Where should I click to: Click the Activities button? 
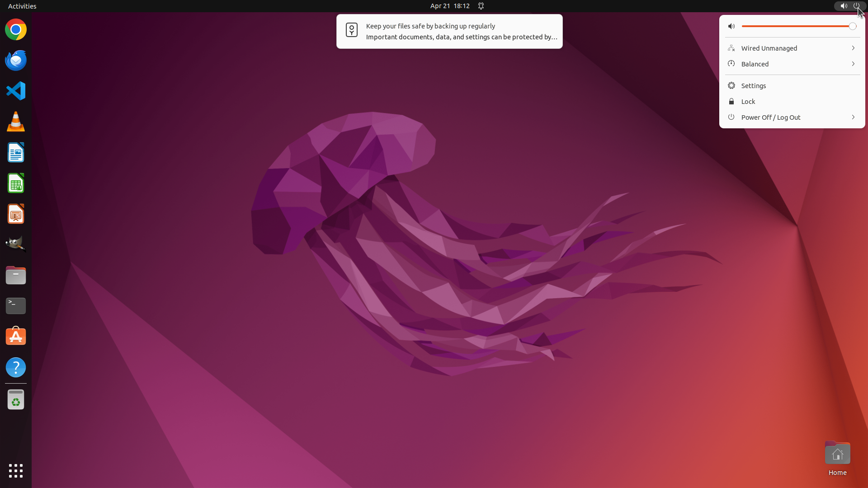22,6
